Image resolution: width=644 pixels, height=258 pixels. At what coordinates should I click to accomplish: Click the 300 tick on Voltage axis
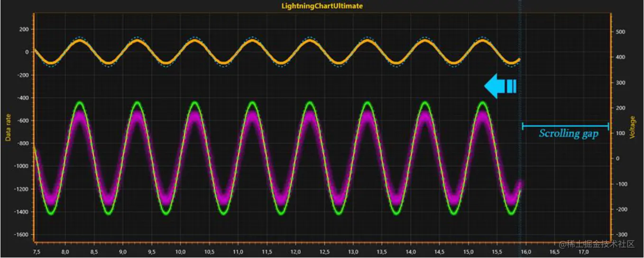[x=620, y=83]
